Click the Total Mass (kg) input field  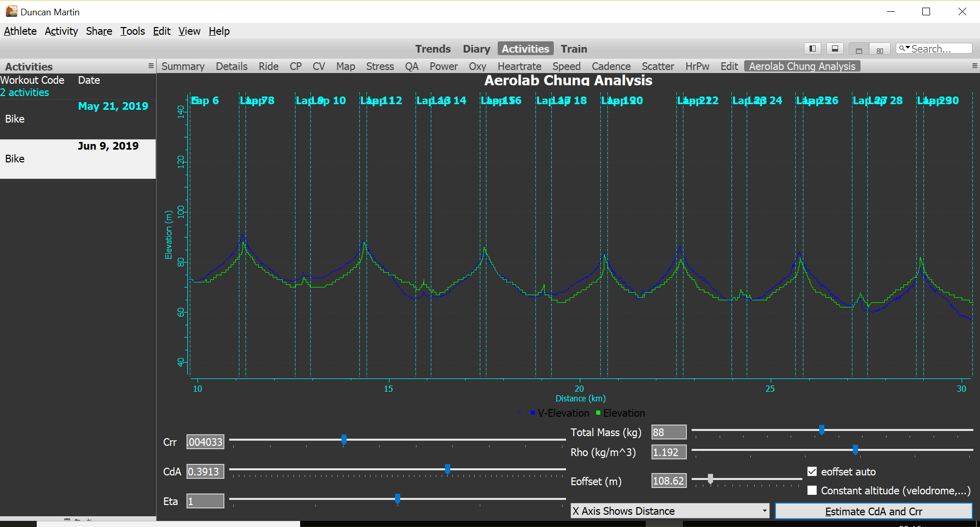pyautogui.click(x=669, y=432)
